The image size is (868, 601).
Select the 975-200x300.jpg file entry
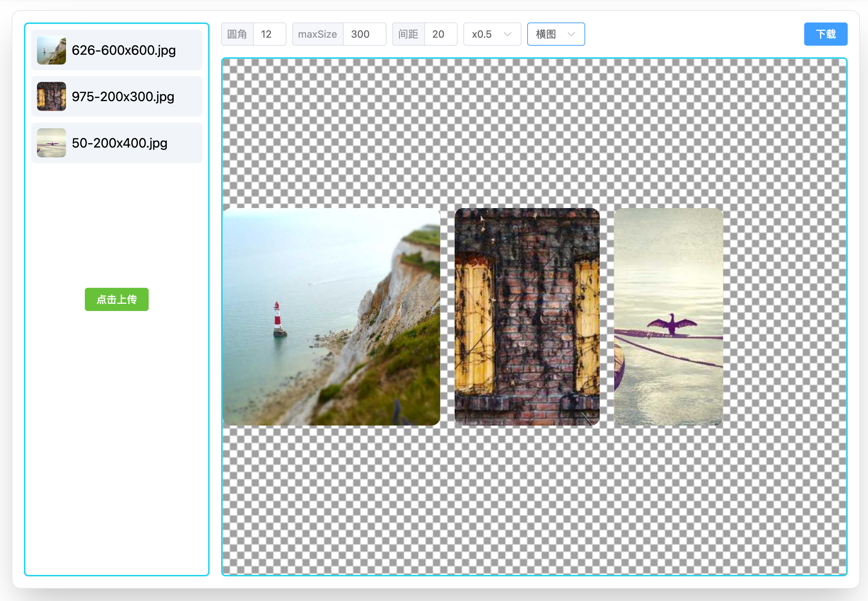[117, 96]
